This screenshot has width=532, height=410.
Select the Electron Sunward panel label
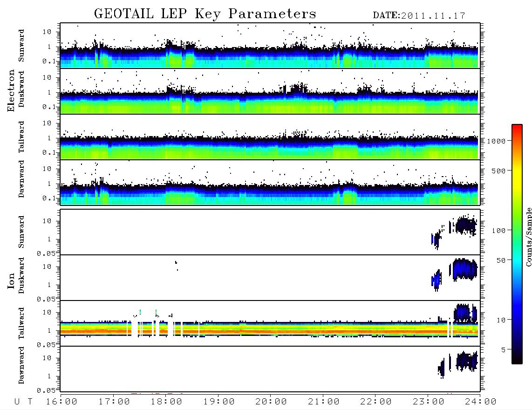(21, 46)
